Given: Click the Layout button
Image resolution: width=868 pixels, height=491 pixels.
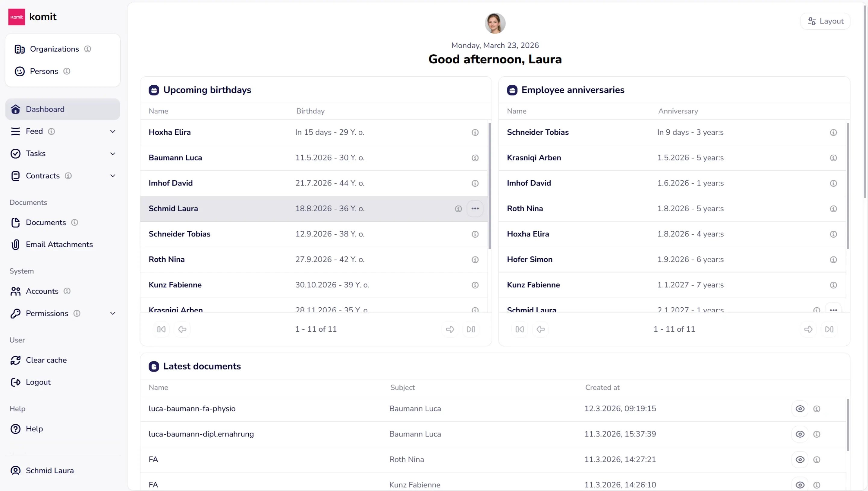Looking at the screenshot, I should (825, 21).
